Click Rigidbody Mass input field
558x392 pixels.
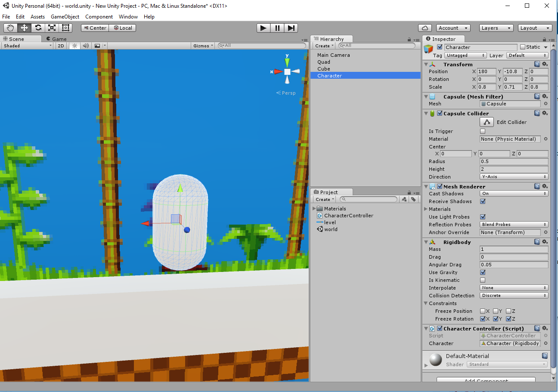pyautogui.click(x=514, y=249)
